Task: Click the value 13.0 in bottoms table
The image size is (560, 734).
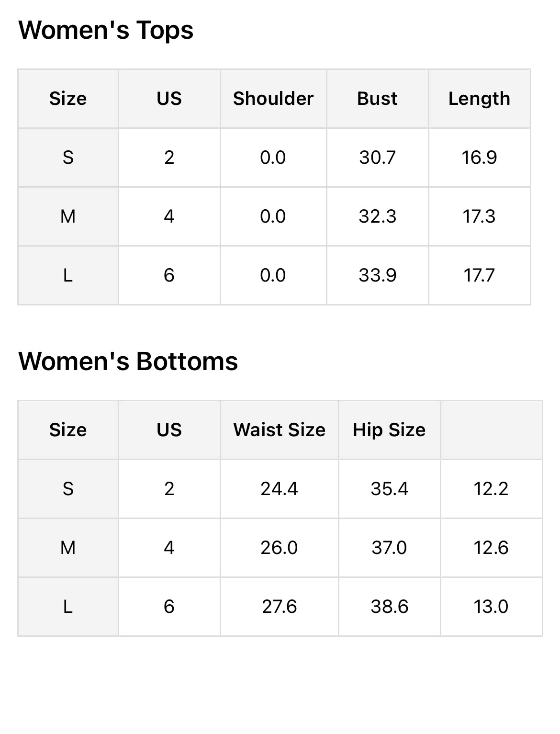Action: [491, 607]
